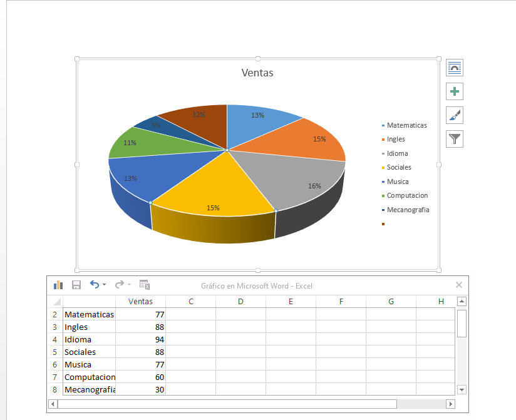Select column H header
Viewport: 516px width, 420px height.
(436, 302)
